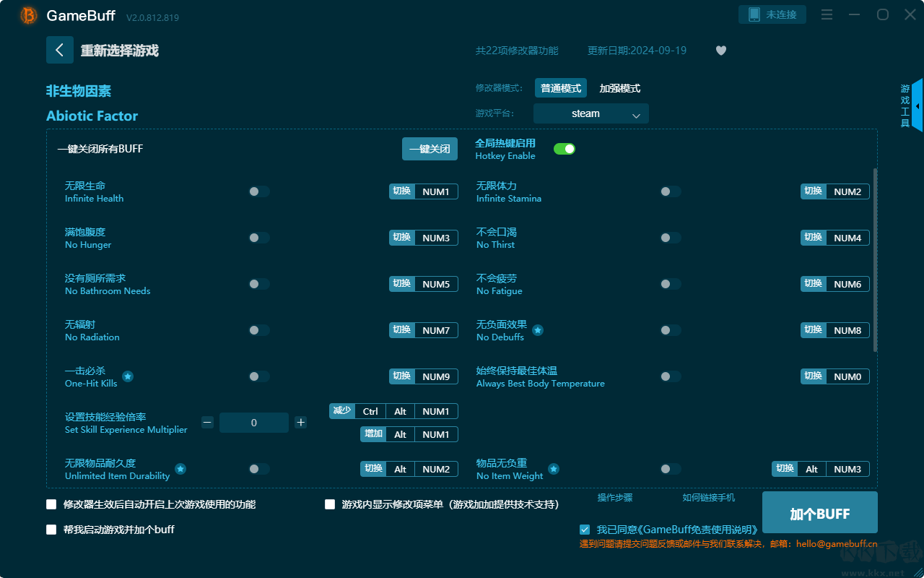Image resolution: width=924 pixels, height=578 pixels.
Task: Uncheck the GameBuff disclaimer agreement checkbox
Action: tap(585, 530)
